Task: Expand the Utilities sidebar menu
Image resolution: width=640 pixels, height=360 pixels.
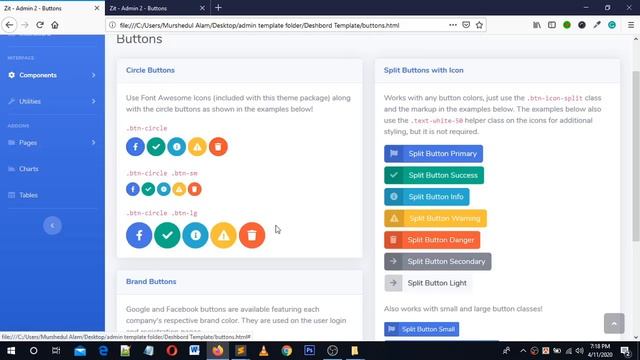Action: (x=52, y=101)
